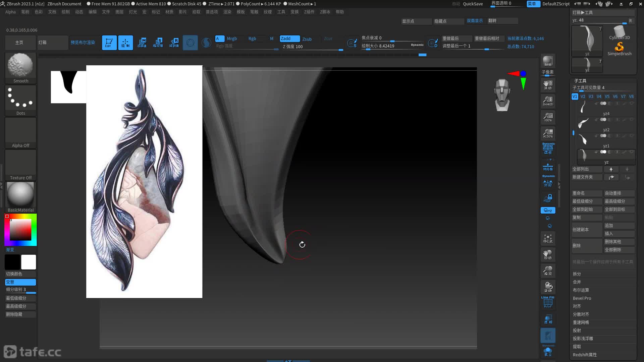The height and width of the screenshot is (362, 644).
Task: Click the Zoom2D icon
Action: point(548,101)
